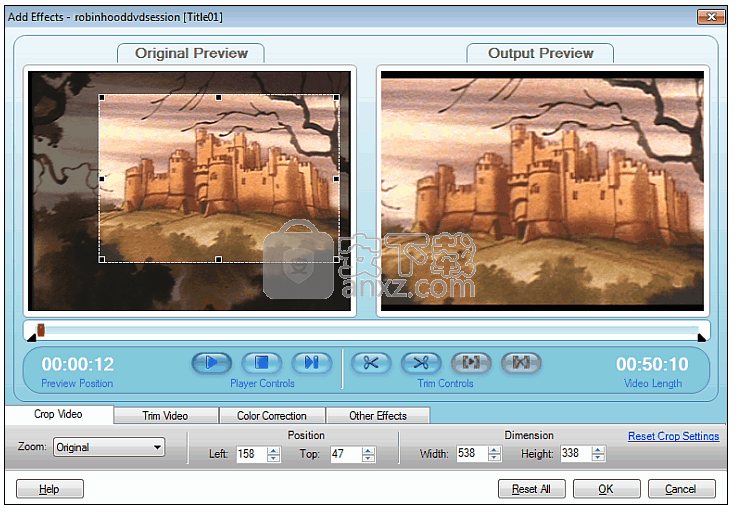The image size is (742, 521).
Task: Click the bottom-left crop handle
Action: click(x=102, y=259)
